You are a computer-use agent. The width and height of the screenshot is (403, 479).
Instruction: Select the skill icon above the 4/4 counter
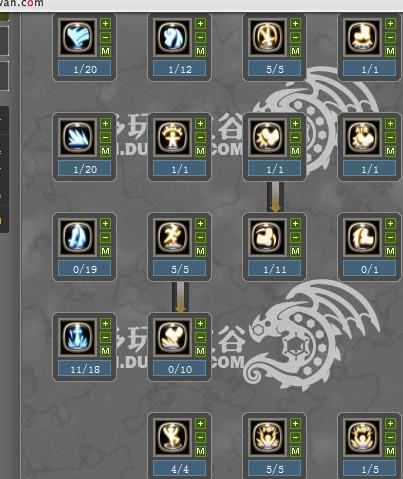click(172, 437)
